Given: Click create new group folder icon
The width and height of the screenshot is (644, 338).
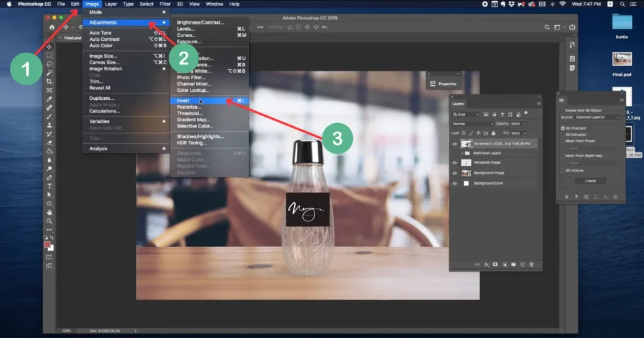Looking at the screenshot, I should [x=513, y=264].
